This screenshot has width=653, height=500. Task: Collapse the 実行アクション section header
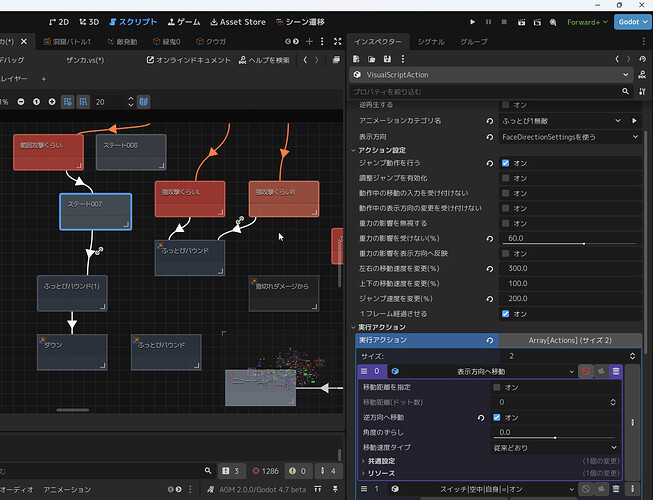[x=381, y=327]
